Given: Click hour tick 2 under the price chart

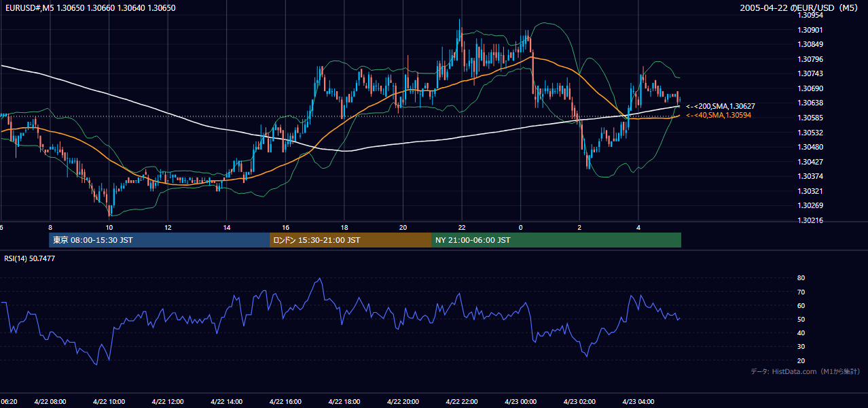Looking at the screenshot, I should pyautogui.click(x=579, y=228).
